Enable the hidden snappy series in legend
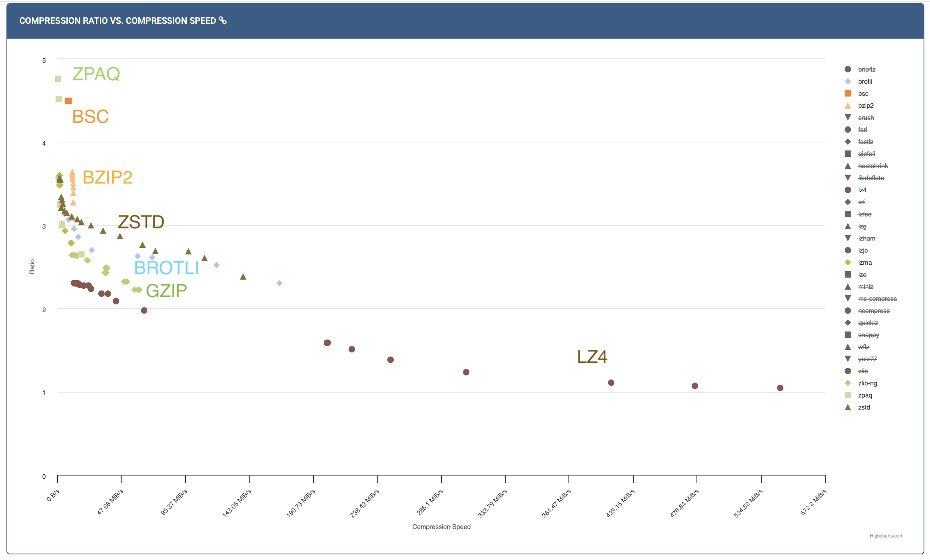The image size is (930, 560). pyautogui.click(x=868, y=335)
